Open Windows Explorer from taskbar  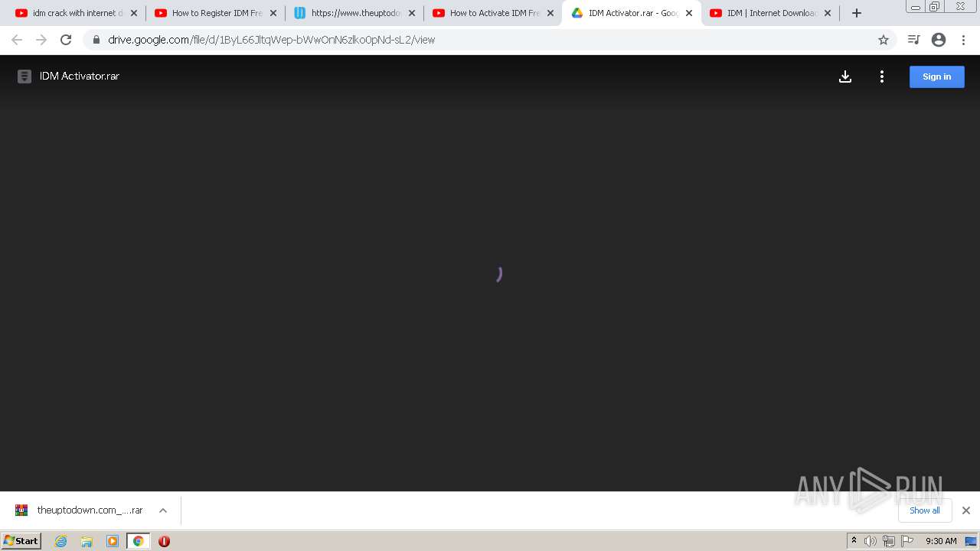87,541
